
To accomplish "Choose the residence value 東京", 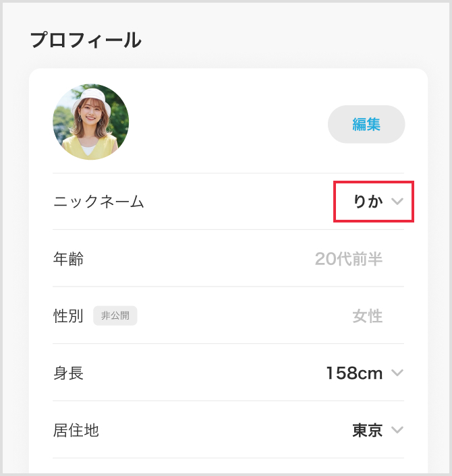I will point(367,430).
